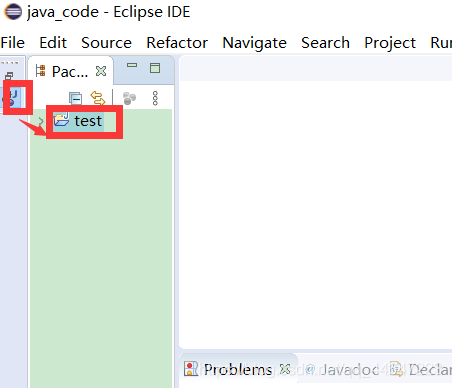Open the Edit menu
This screenshot has width=452, height=388.
tap(53, 43)
